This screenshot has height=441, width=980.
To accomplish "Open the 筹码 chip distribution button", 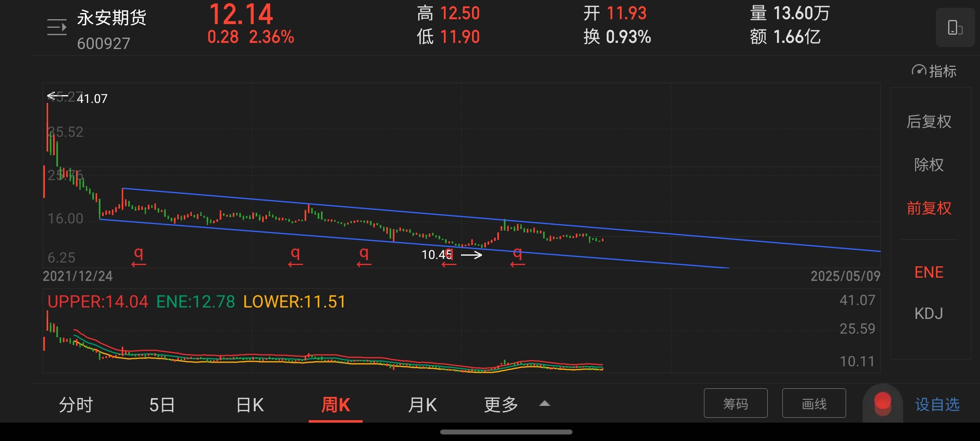I will tap(736, 403).
